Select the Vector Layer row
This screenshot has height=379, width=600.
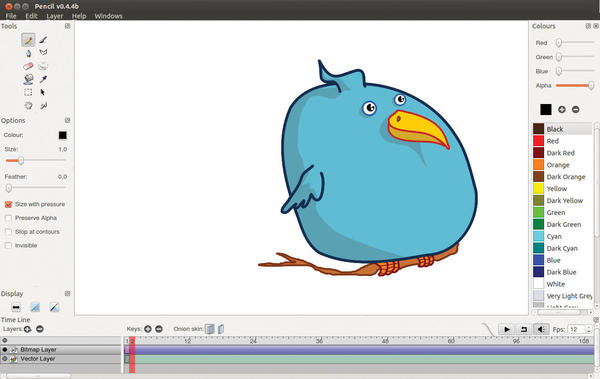(x=61, y=359)
